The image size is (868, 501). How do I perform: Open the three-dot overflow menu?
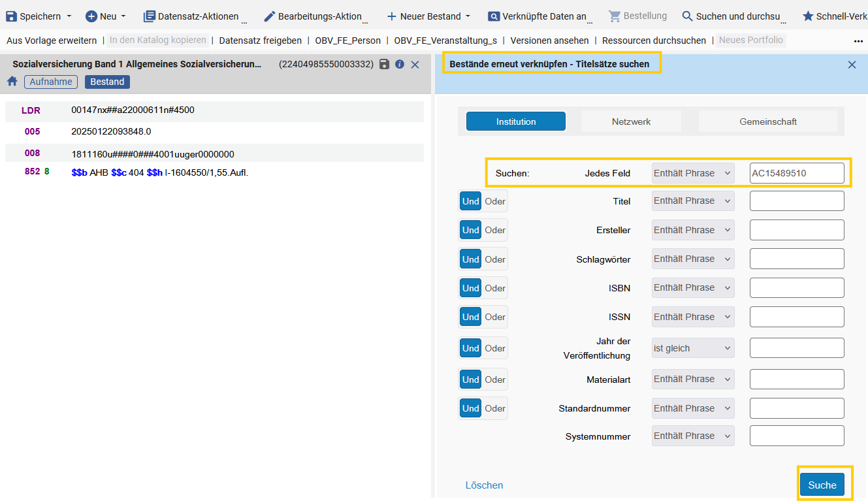(x=858, y=40)
